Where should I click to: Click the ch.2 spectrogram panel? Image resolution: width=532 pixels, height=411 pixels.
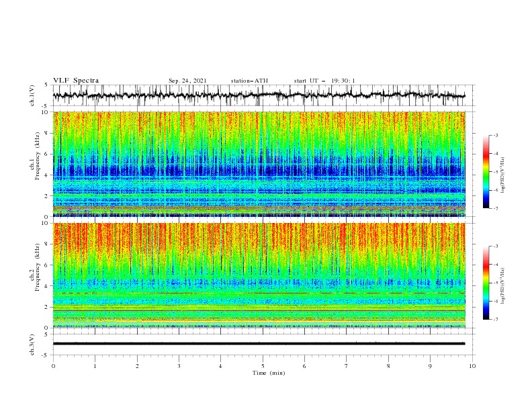coord(259,275)
